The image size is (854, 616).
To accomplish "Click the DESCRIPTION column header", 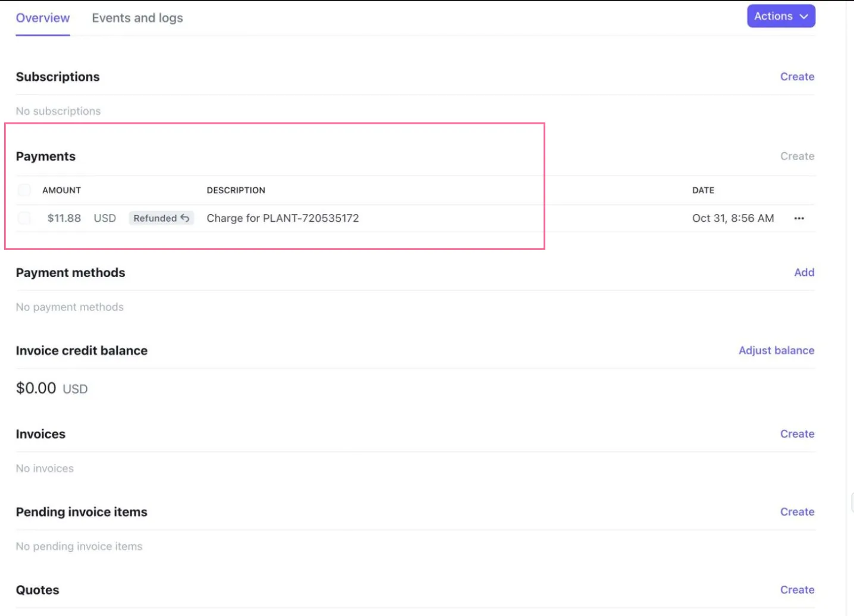I will pyautogui.click(x=236, y=190).
